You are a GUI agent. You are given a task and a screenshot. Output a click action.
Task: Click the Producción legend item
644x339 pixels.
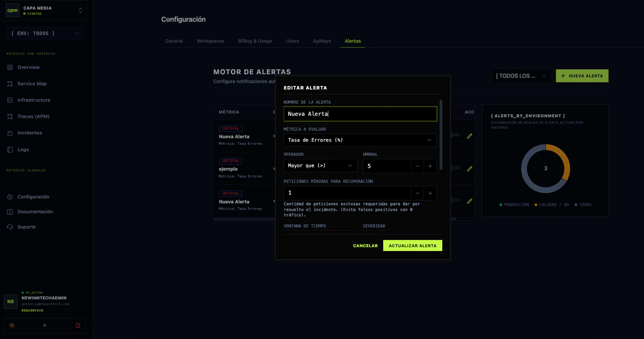(x=514, y=205)
